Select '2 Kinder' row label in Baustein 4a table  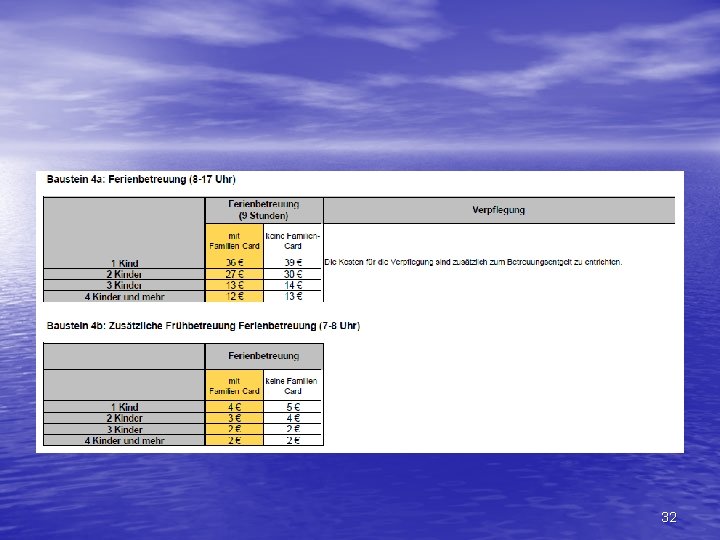124,274
